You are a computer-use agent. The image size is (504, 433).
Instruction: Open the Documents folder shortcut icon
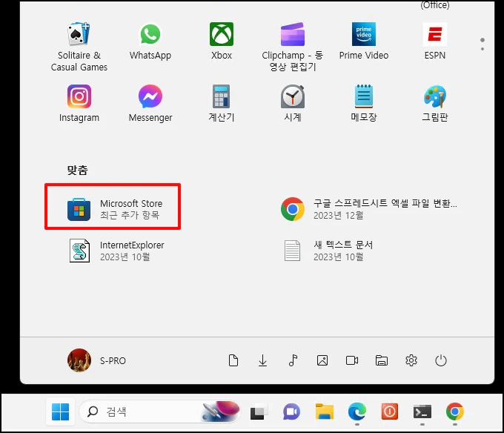233,360
